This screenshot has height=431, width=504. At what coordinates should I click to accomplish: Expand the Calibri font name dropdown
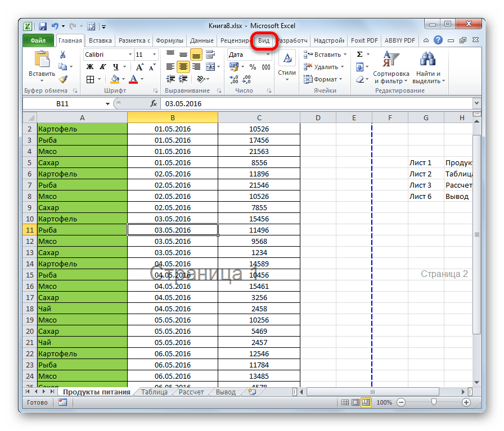click(129, 55)
